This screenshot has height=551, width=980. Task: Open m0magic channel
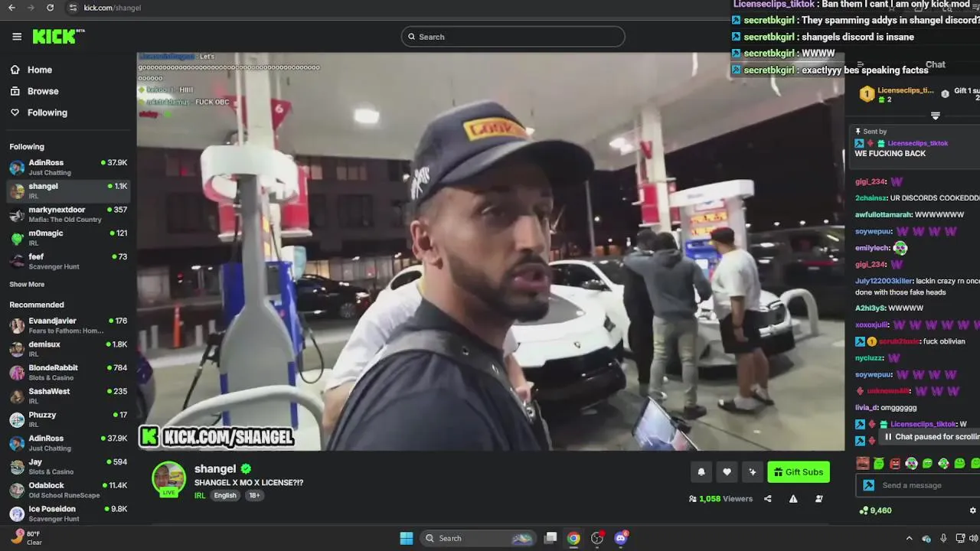68,237
